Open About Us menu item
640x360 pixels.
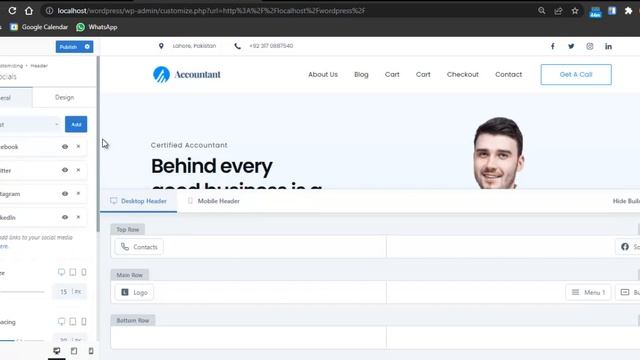[x=323, y=74]
